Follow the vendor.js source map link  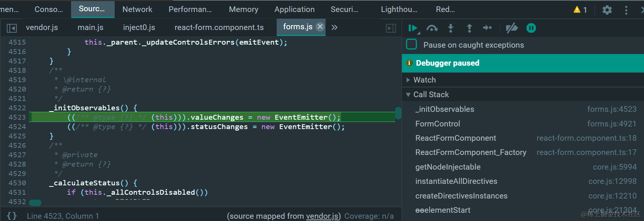pos(322,216)
